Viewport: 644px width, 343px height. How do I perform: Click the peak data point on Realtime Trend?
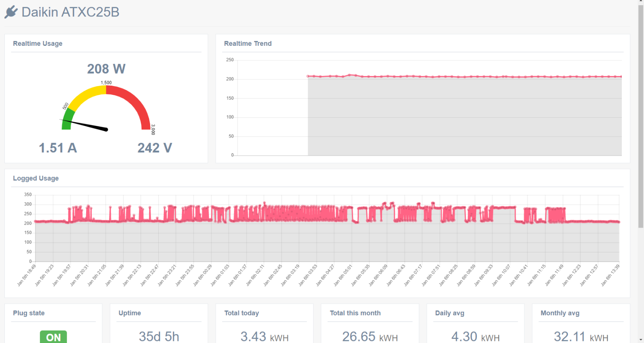349,75
